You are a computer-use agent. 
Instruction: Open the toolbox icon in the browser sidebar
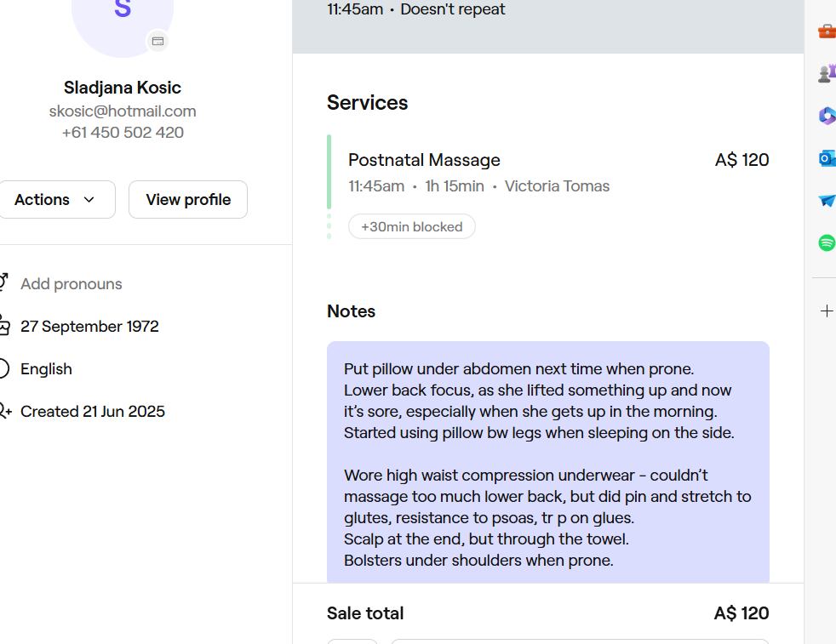826,31
